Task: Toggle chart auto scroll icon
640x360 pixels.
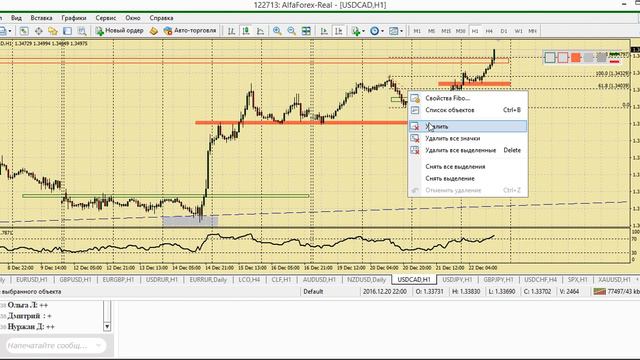Action: pyautogui.click(x=324, y=31)
